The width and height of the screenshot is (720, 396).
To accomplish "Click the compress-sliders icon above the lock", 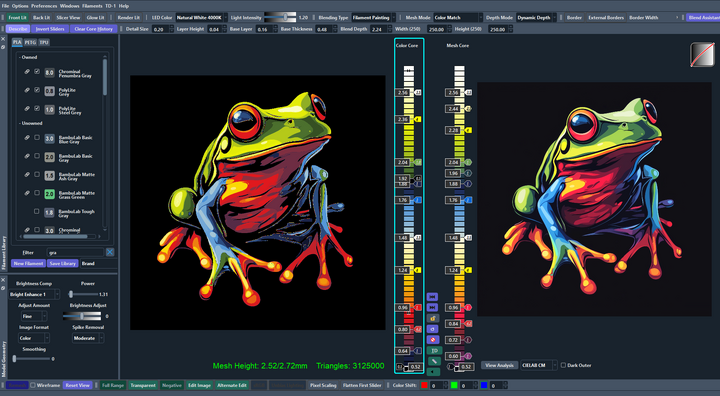I will tap(433, 307).
